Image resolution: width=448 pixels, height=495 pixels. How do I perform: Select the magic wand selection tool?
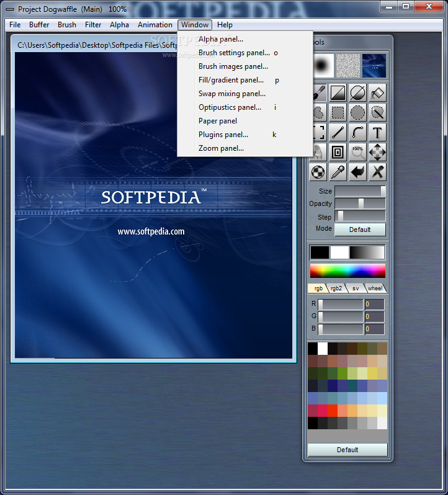pyautogui.click(x=377, y=112)
